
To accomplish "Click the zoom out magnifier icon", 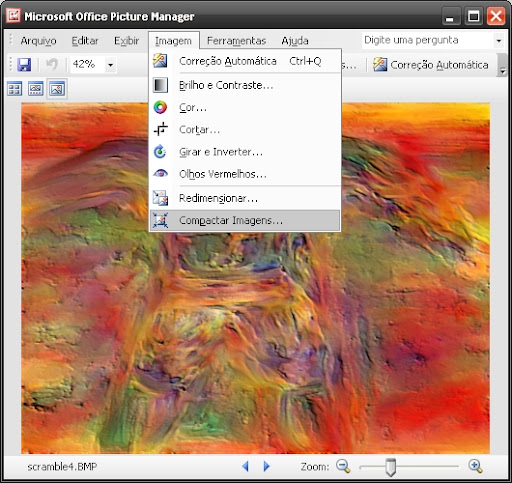I will tap(343, 466).
